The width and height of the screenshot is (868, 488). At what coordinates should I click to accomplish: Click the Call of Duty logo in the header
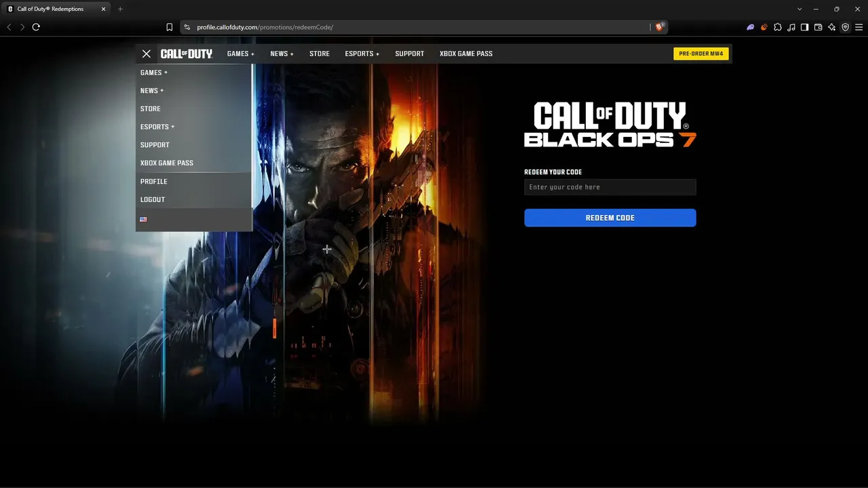[x=186, y=54]
